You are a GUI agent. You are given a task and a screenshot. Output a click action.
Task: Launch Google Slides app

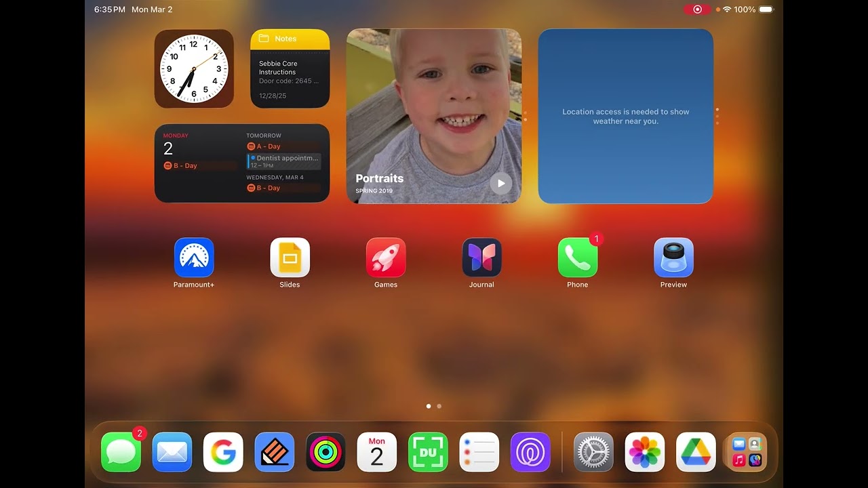290,258
